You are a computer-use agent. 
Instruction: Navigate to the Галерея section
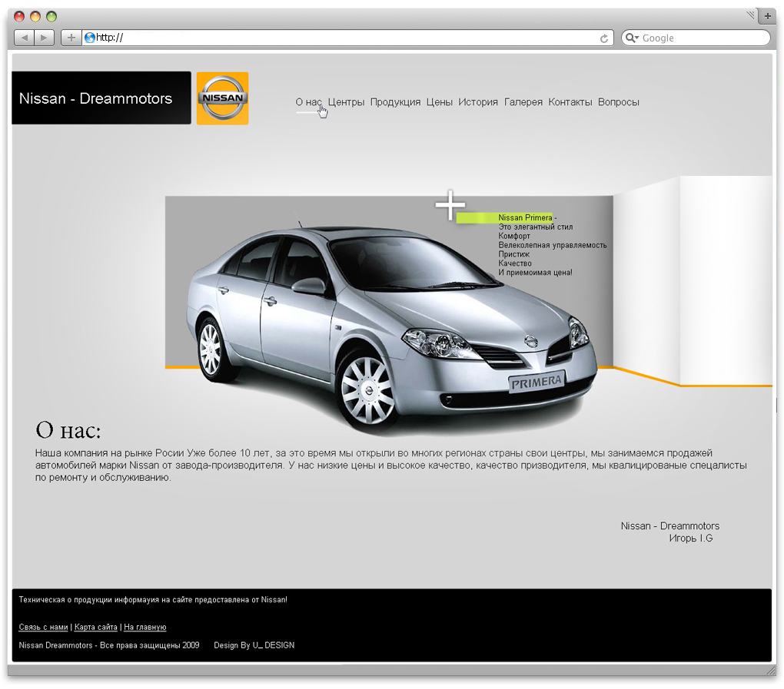point(523,102)
